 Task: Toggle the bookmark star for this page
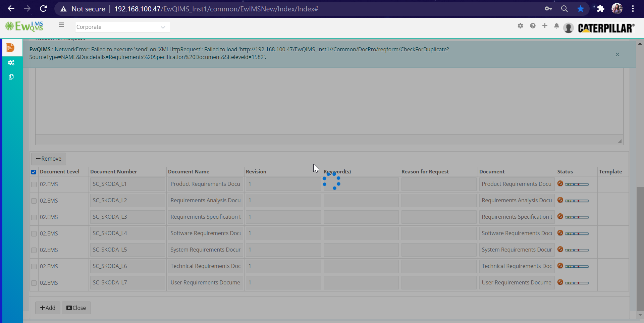[x=581, y=9]
